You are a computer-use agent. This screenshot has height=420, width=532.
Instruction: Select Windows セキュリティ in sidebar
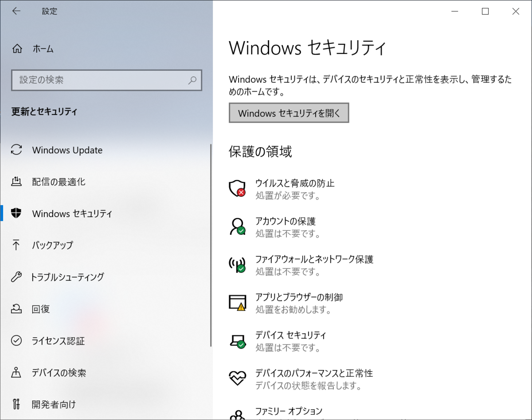(x=72, y=214)
